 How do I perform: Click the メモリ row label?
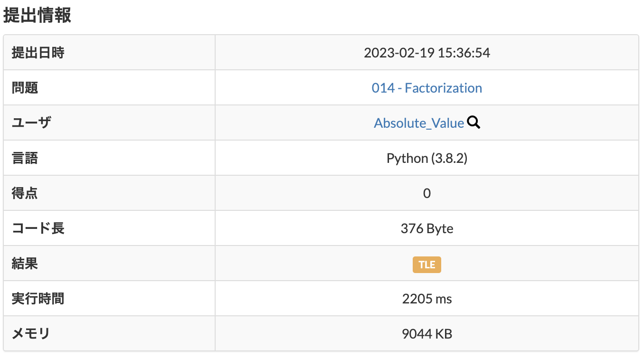pos(31,334)
